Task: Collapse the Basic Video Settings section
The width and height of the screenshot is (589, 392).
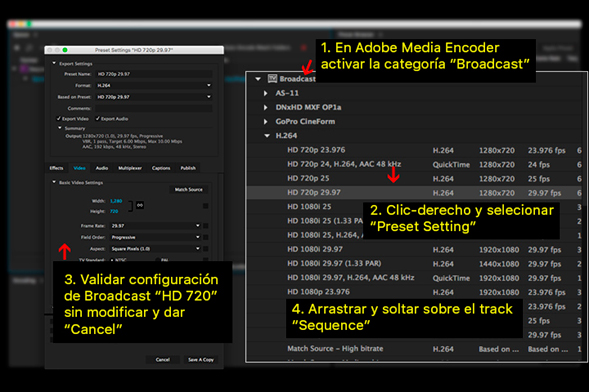Action: coord(54,182)
